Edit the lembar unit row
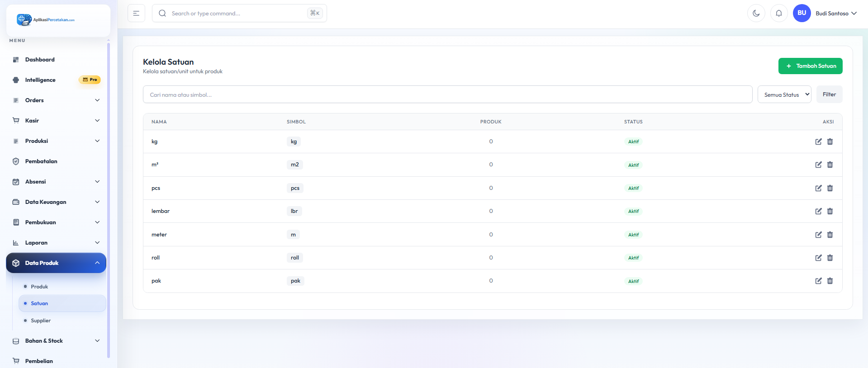 (x=818, y=211)
